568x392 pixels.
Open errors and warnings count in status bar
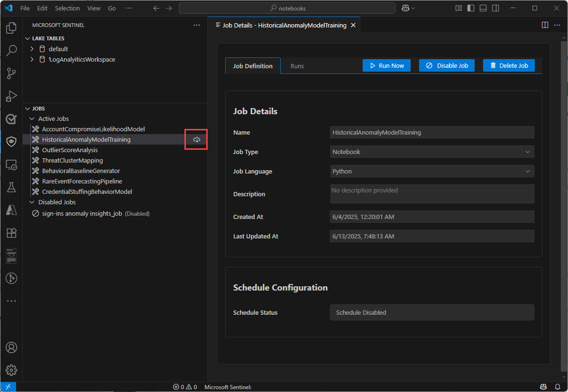pos(185,387)
